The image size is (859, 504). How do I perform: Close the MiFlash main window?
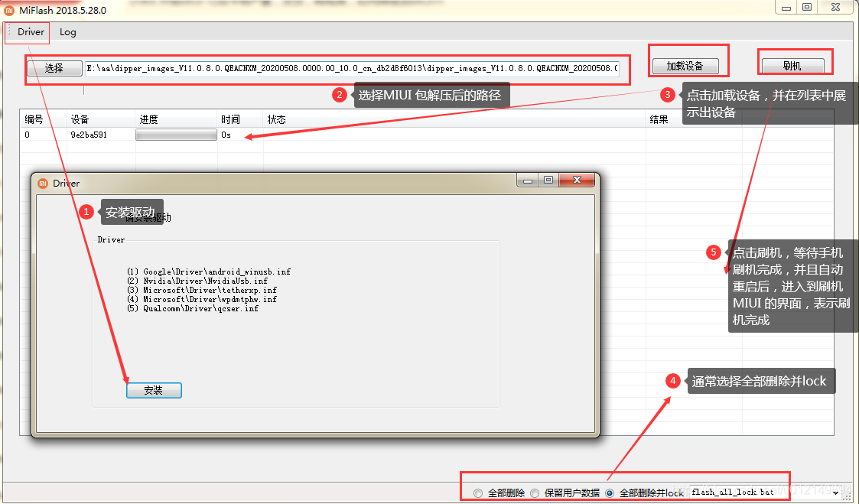(835, 8)
